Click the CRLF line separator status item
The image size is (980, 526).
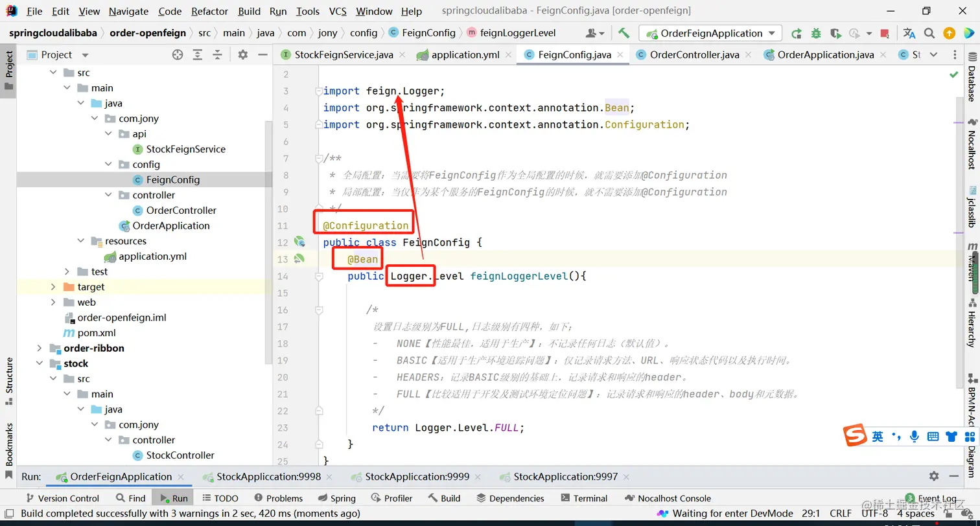(x=841, y=514)
